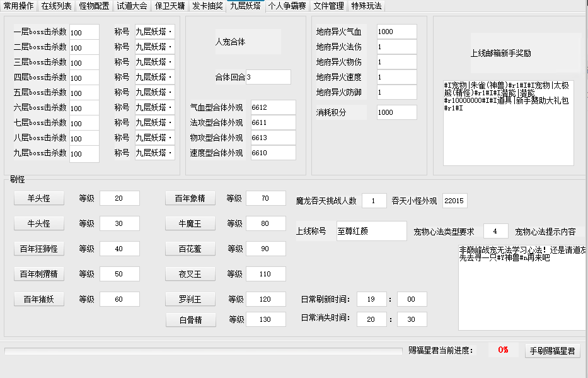Viewport: 588px width, 378px height.
Task: Switch to the 常用操作 tab
Action: pyautogui.click(x=19, y=6)
